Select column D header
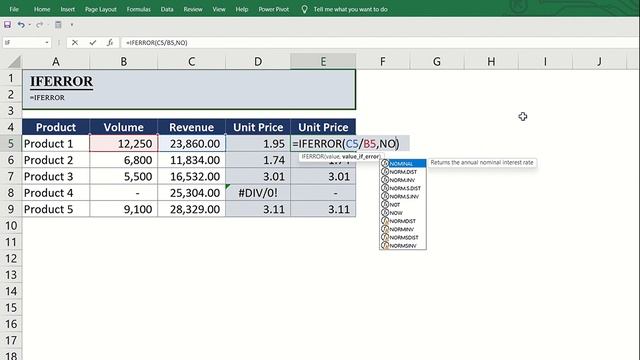The height and width of the screenshot is (360, 640). (x=258, y=62)
